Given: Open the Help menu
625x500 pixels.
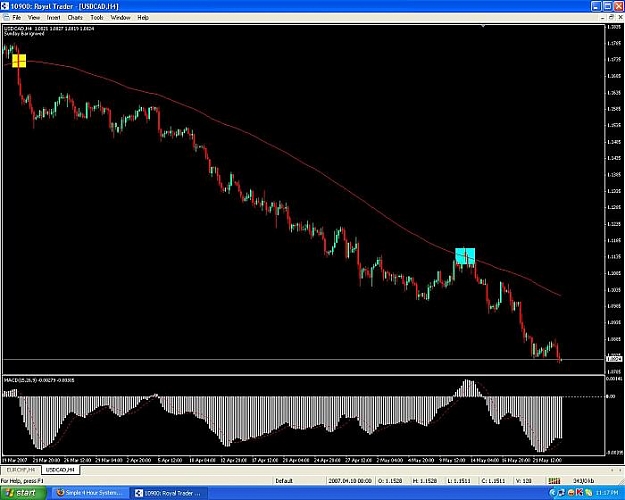Looking at the screenshot, I should click(x=143, y=18).
